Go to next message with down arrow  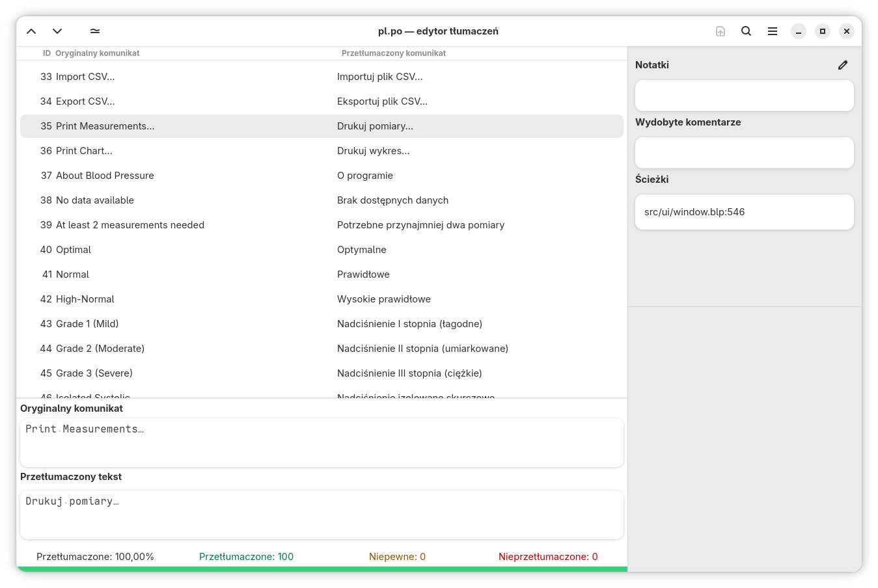[57, 31]
